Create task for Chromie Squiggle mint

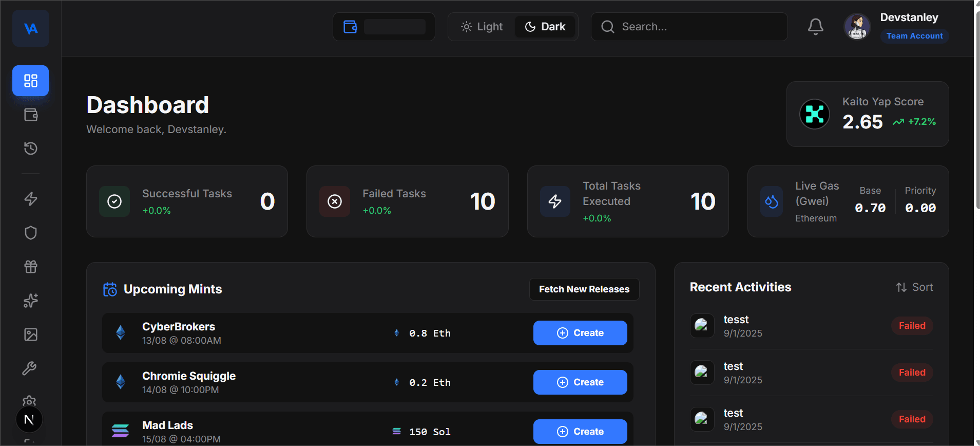[x=580, y=382]
